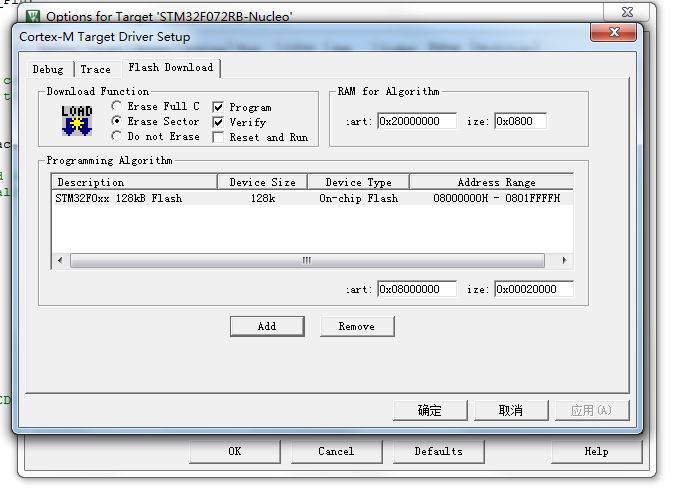
Task: Switch to the Debug tab
Action: (x=48, y=69)
